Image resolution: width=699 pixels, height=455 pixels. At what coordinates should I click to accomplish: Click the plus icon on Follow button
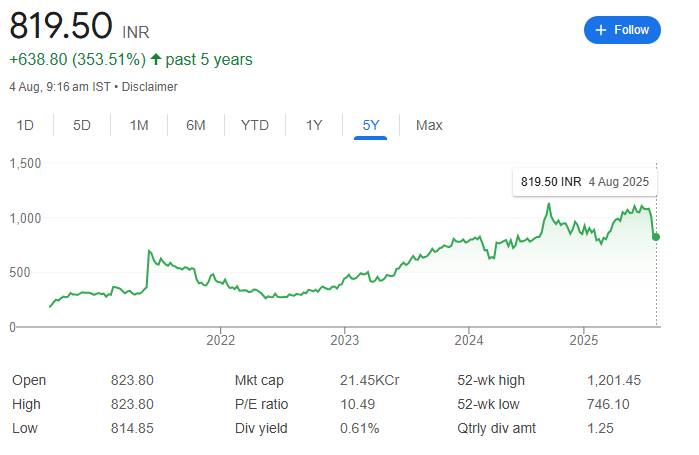pos(600,30)
